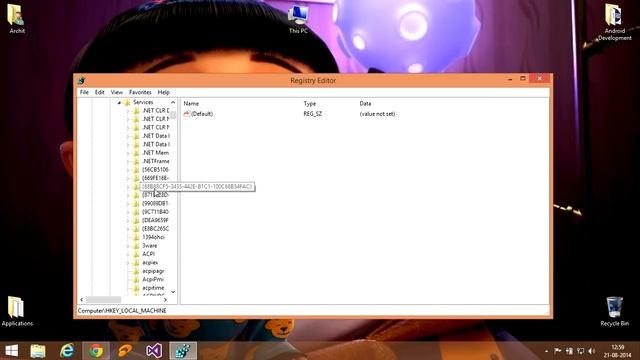Open the View menu

tap(117, 92)
